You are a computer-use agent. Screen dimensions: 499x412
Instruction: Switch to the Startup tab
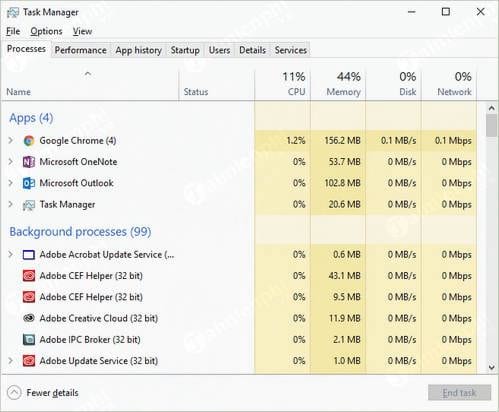coord(185,50)
